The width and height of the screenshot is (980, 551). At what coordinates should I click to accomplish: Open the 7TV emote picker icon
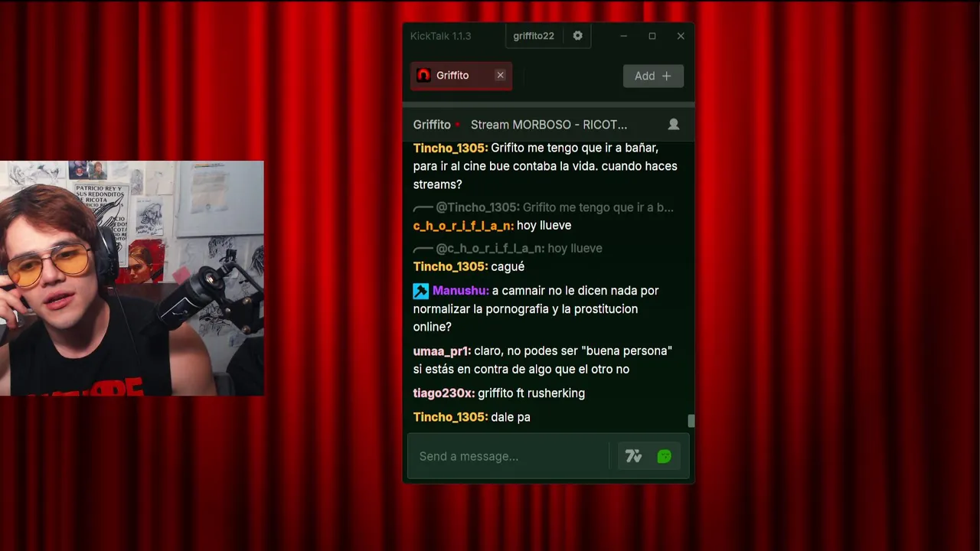point(633,456)
